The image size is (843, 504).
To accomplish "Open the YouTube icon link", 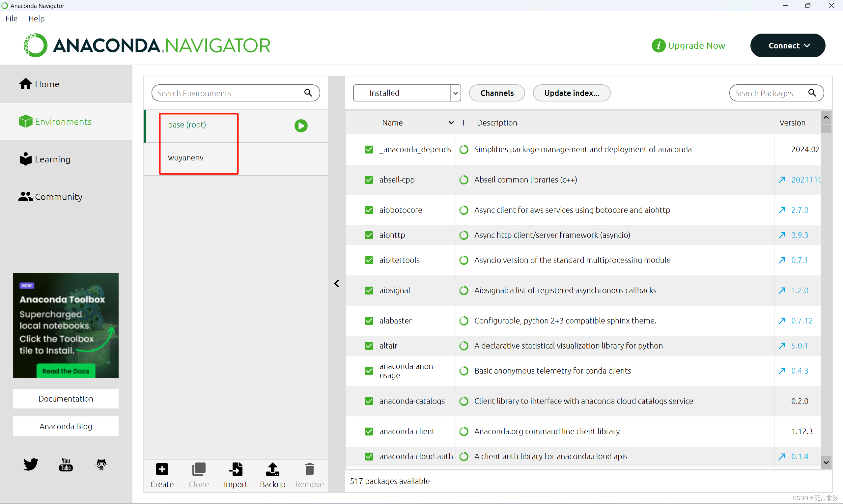I will pos(66,464).
